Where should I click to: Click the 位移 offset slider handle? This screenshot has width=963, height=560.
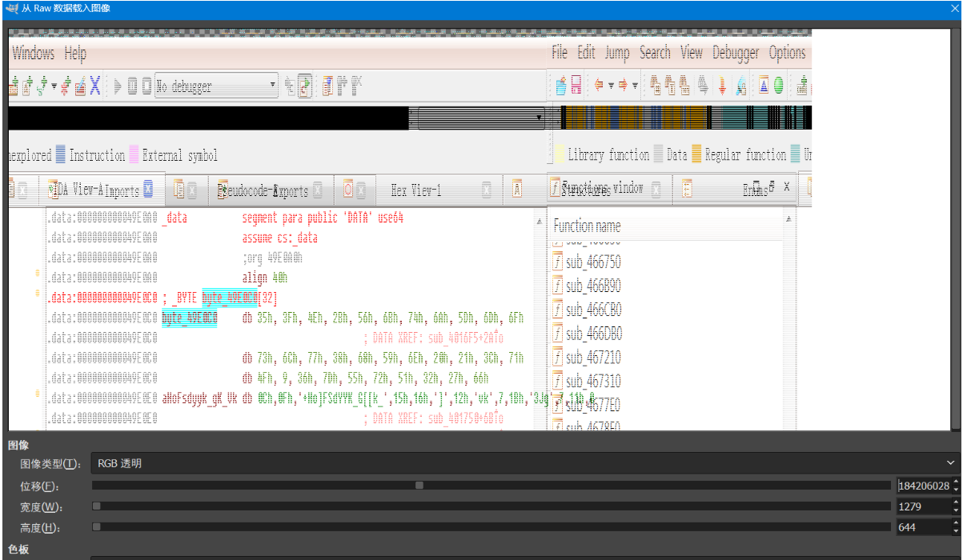[419, 486]
